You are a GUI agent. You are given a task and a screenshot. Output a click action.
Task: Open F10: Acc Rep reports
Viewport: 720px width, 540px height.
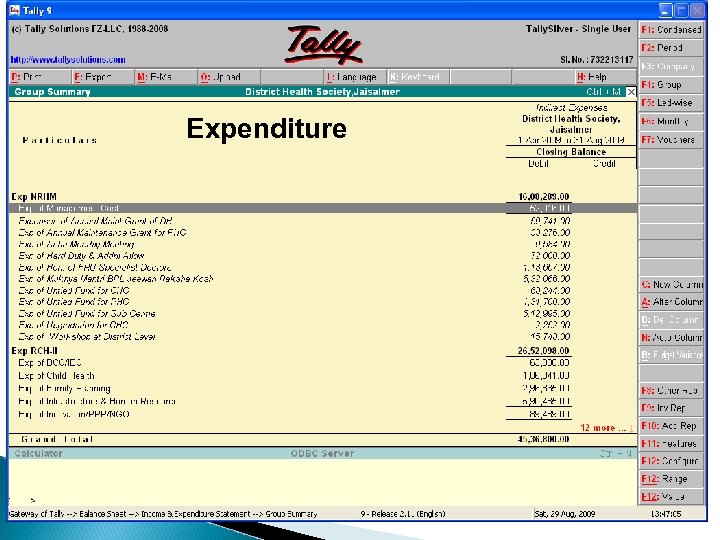click(671, 426)
